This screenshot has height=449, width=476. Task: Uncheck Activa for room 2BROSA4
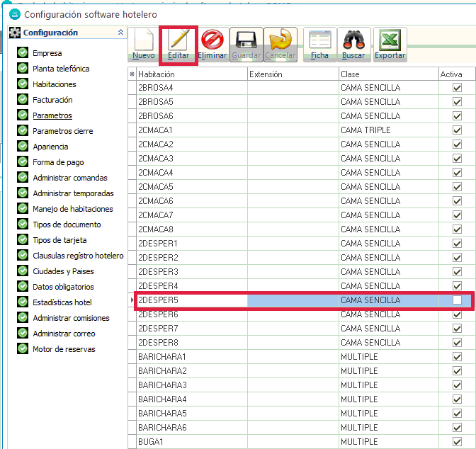tap(457, 88)
